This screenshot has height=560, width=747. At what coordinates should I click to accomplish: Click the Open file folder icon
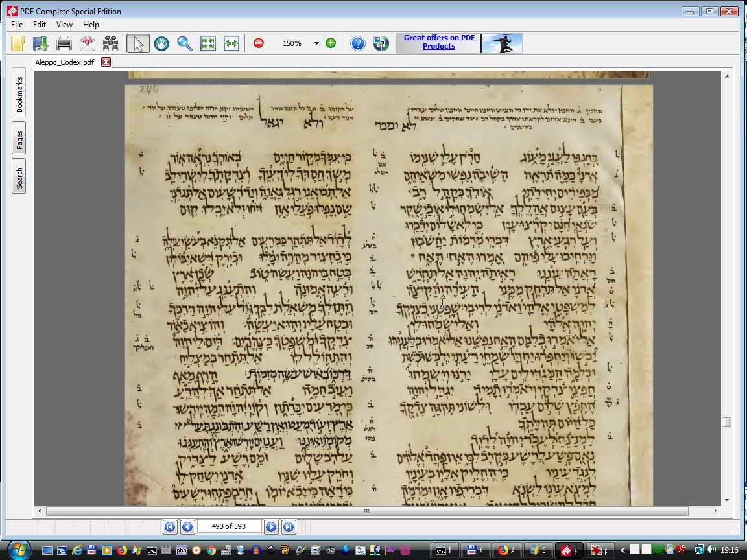pos(18,43)
